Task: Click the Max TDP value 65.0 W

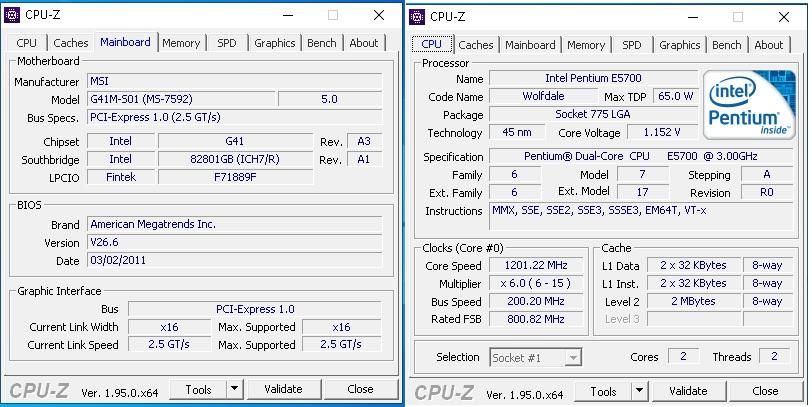Action: (x=675, y=96)
